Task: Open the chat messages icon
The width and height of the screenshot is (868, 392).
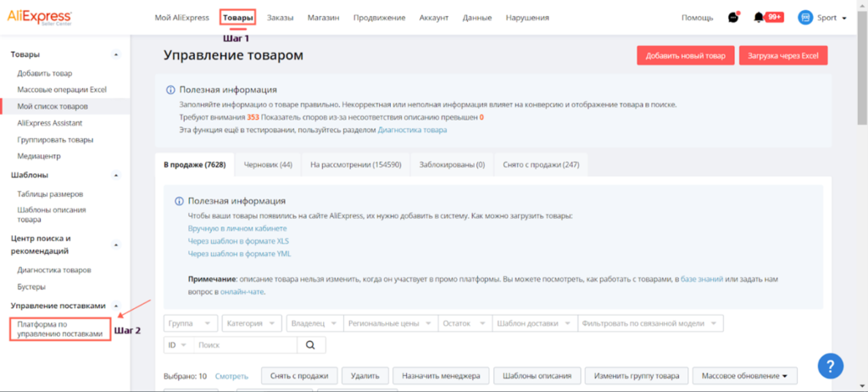Action: [x=733, y=17]
